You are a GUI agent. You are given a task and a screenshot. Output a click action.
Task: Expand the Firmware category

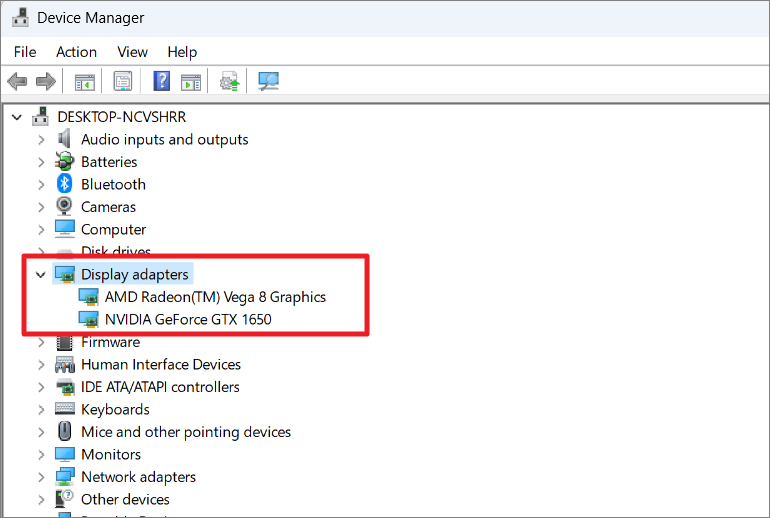pyautogui.click(x=41, y=343)
